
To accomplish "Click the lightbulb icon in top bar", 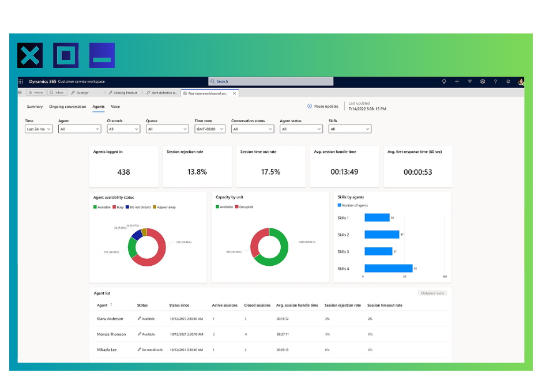I will (444, 82).
